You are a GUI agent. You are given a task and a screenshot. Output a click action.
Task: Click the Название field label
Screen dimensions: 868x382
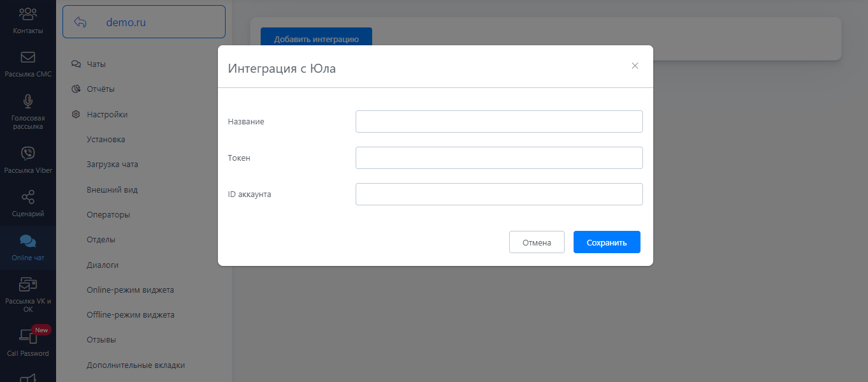click(246, 121)
